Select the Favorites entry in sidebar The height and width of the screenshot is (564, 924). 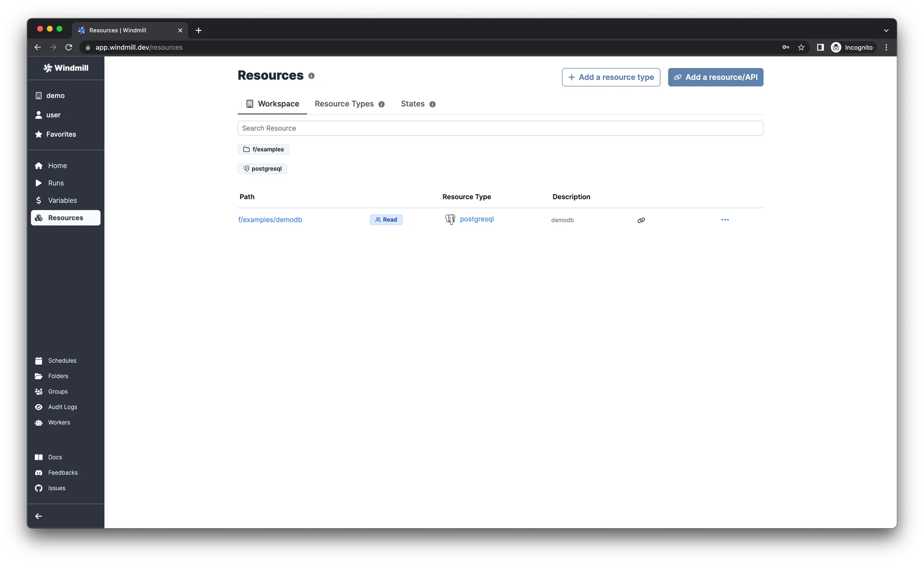(x=61, y=134)
